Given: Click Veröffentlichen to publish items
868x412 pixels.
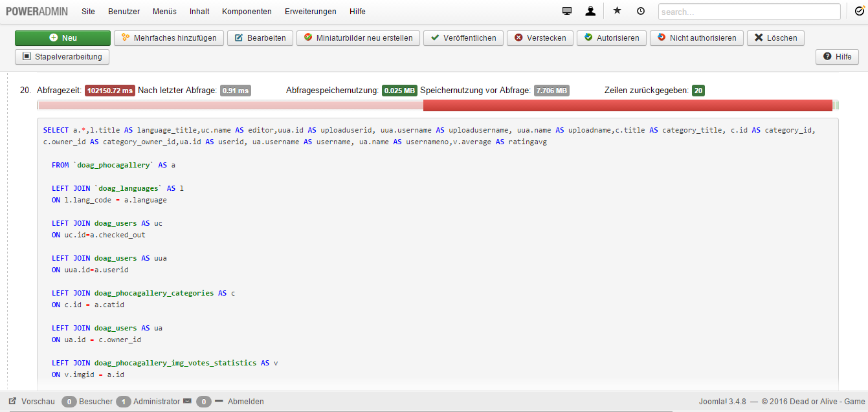Looking at the screenshot, I should click(463, 38).
